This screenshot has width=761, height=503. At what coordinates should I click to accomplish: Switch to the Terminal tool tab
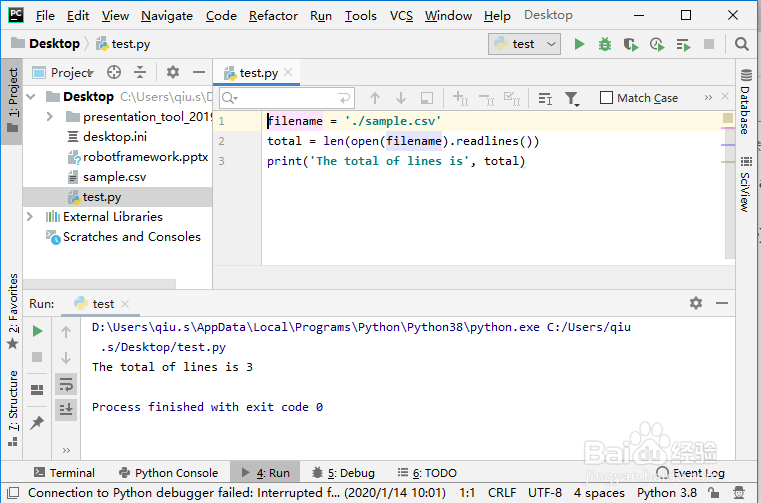coord(64,473)
